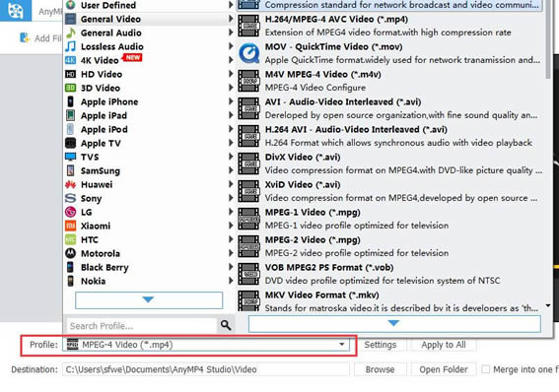Click the MPEG-1 Video film icon
Viewport: 559px width, 392px height.
coord(248,219)
